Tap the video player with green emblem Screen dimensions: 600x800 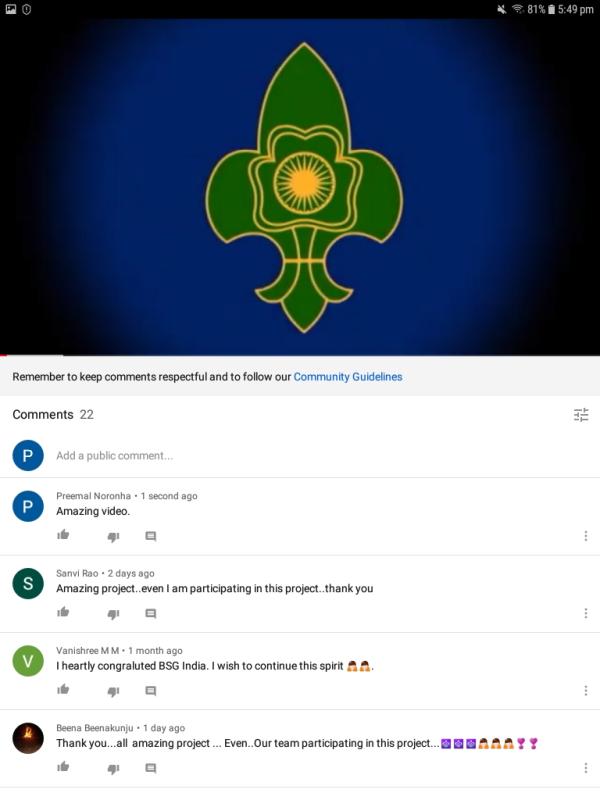[300, 187]
